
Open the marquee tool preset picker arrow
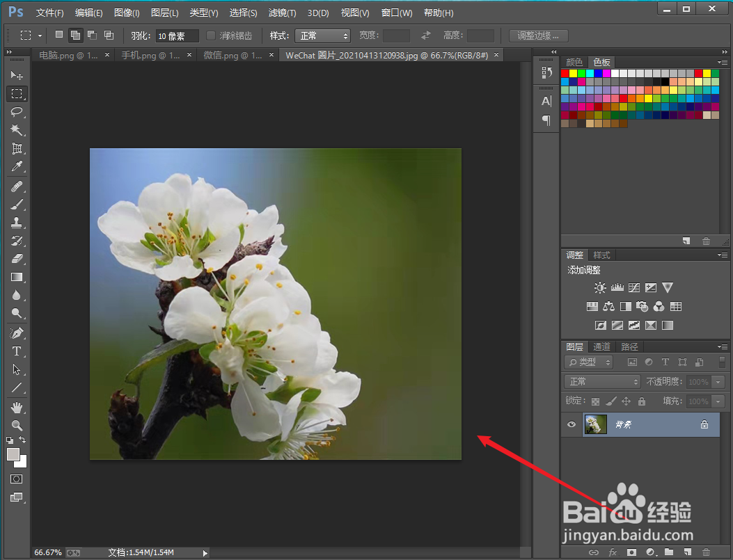40,35
